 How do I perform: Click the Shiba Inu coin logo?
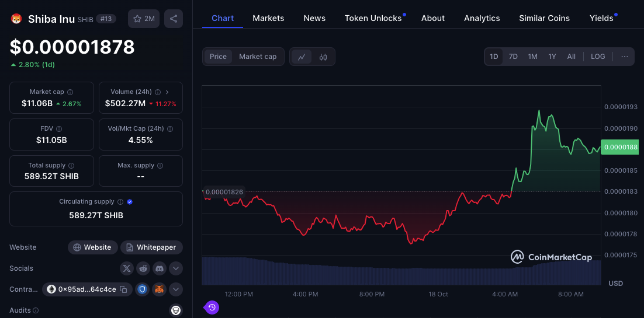[16, 19]
